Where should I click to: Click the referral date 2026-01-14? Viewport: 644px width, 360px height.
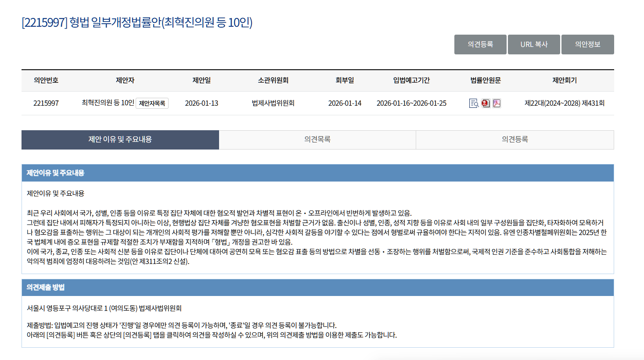tap(345, 103)
